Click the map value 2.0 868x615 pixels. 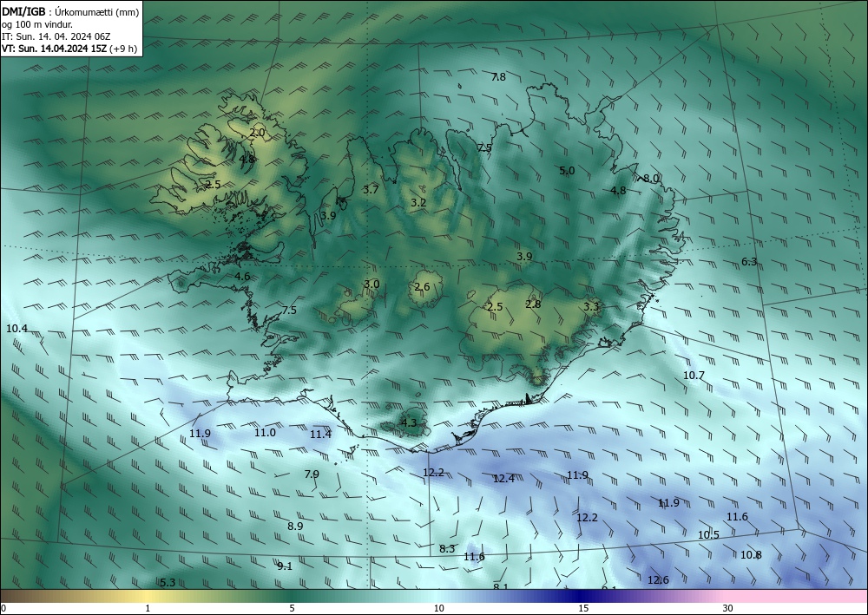[x=257, y=133]
